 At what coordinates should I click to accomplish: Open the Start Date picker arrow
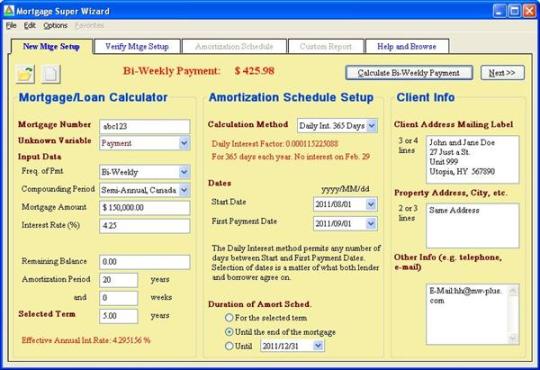coord(371,204)
